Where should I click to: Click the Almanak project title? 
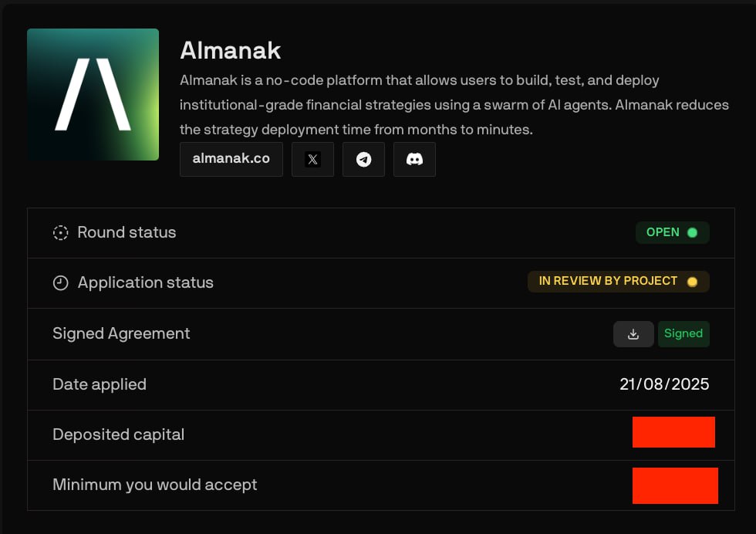point(231,50)
